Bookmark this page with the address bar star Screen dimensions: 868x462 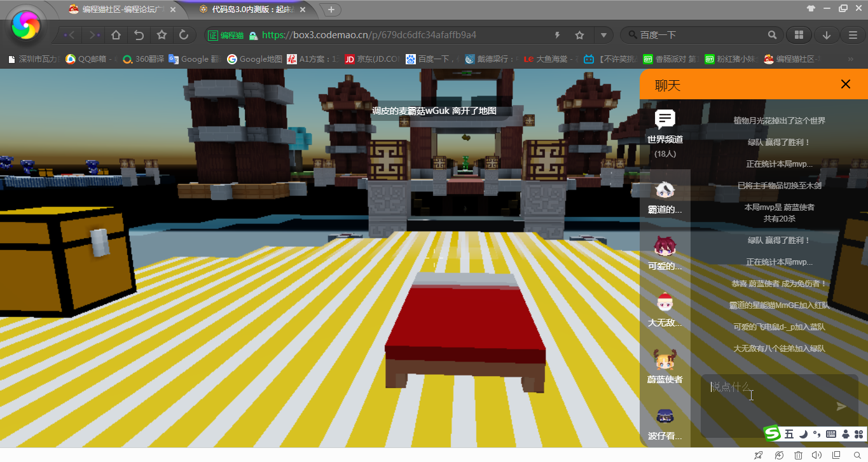579,35
